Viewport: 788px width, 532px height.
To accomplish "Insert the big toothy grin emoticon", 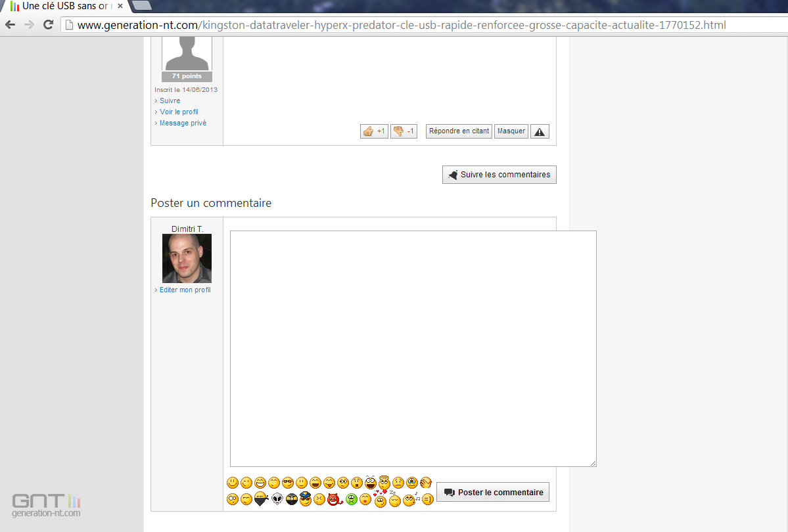I will [260, 483].
